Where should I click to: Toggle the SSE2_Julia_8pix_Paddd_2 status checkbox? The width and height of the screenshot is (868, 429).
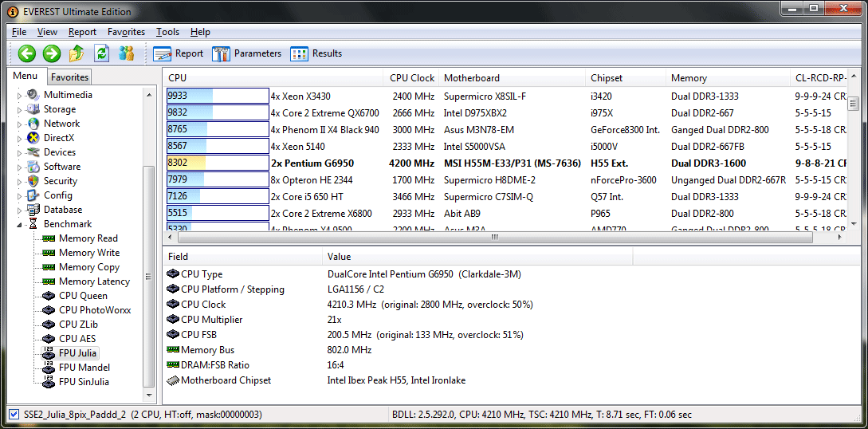[14, 414]
